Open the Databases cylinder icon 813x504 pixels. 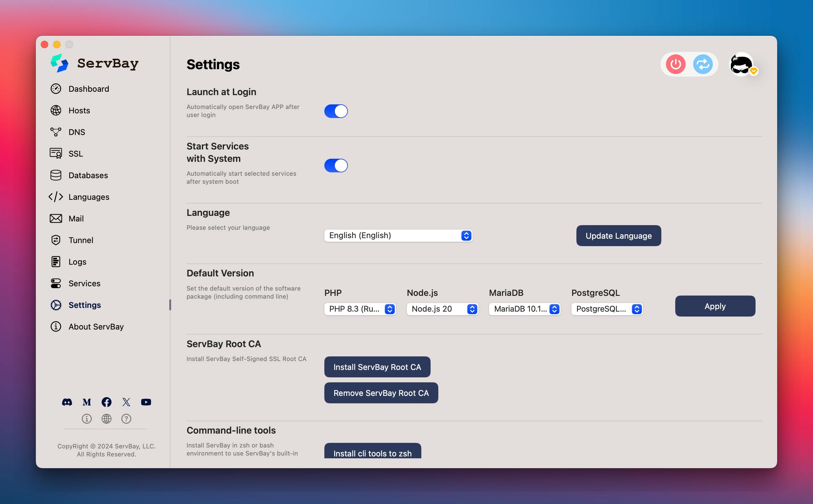point(56,175)
